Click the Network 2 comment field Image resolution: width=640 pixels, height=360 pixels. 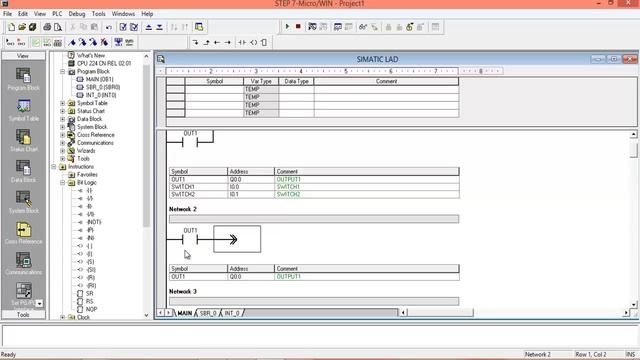coord(314,219)
